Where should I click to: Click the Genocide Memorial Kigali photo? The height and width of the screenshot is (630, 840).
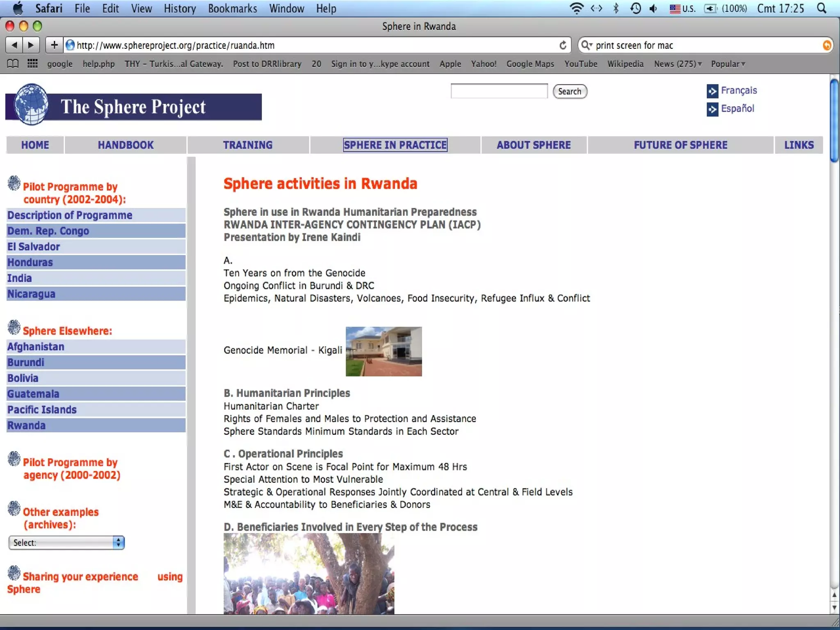click(383, 351)
